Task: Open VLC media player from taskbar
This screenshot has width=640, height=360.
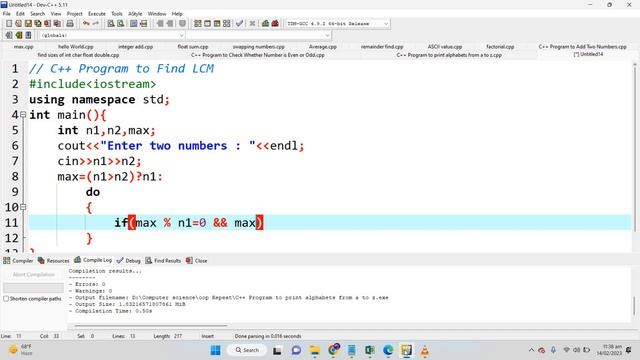Action: click(x=425, y=350)
